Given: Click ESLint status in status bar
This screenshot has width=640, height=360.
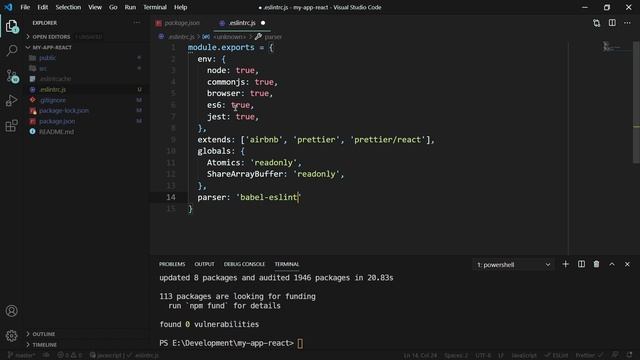Looking at the screenshot, I should 557,356.
